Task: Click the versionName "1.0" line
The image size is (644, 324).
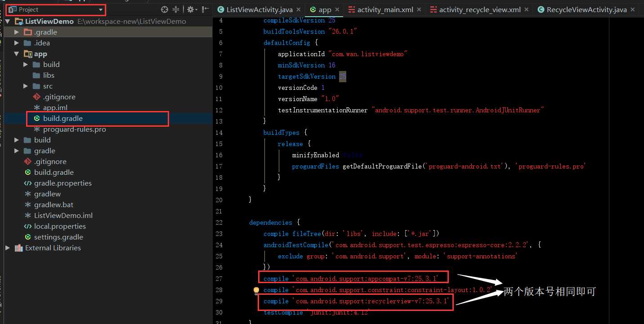Action: point(308,99)
